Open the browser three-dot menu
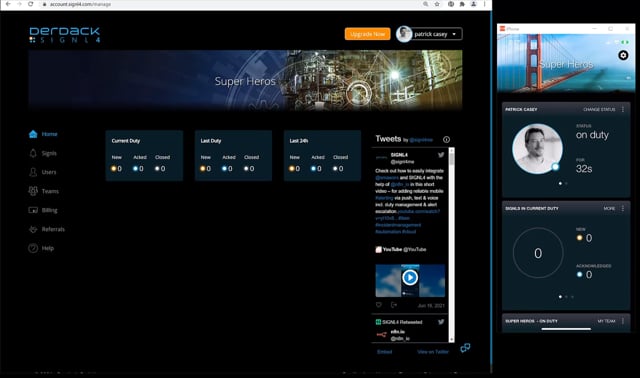Image resolution: width=640 pixels, height=378 pixels. (485, 4)
